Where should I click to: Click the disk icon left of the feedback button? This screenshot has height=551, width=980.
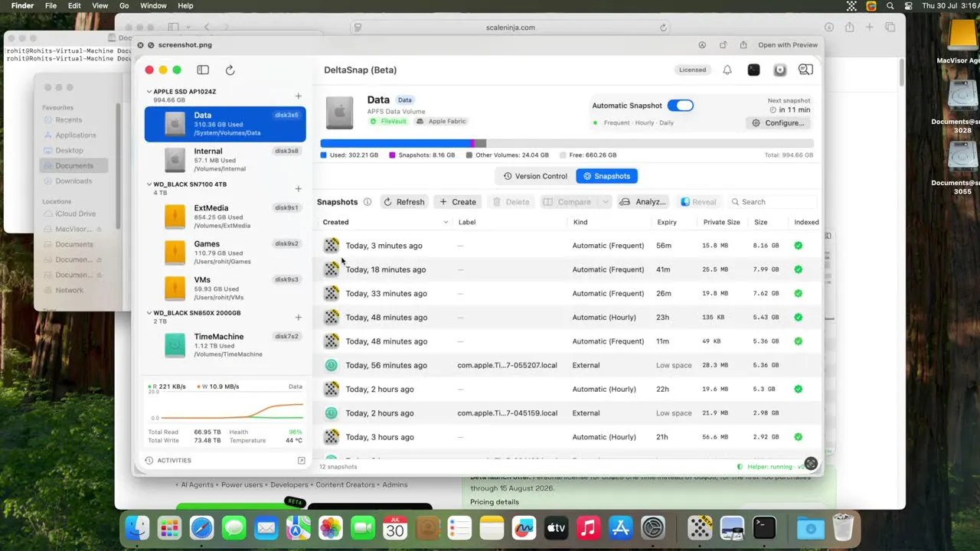(x=780, y=70)
